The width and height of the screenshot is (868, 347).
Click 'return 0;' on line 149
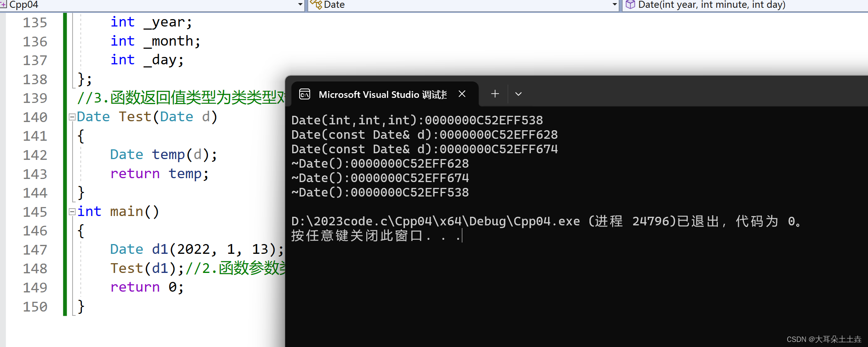point(147,287)
